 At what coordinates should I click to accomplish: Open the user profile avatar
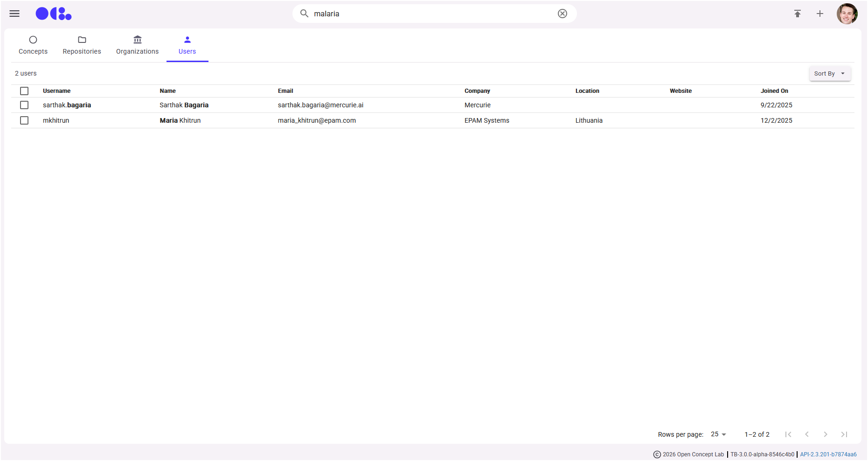pos(847,14)
